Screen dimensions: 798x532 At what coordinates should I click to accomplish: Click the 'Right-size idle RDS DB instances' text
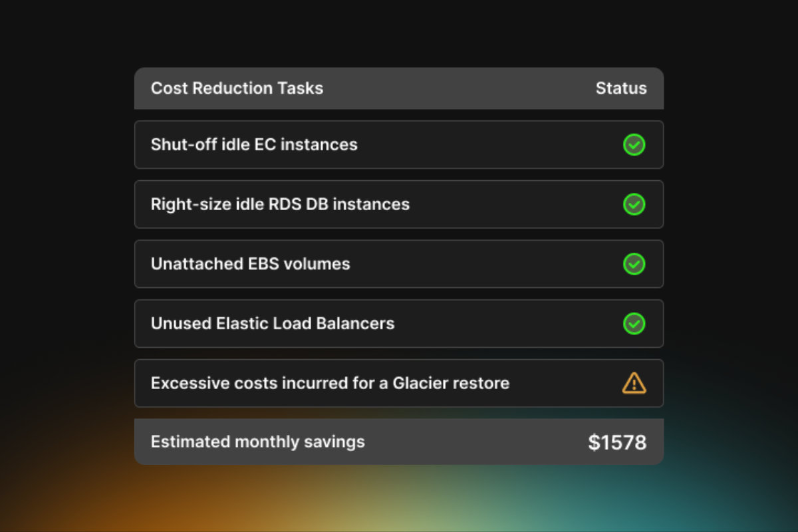280,204
